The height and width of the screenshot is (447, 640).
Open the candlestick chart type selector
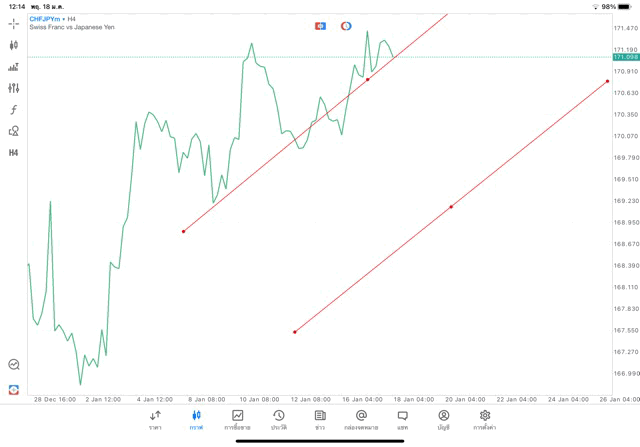(13, 45)
